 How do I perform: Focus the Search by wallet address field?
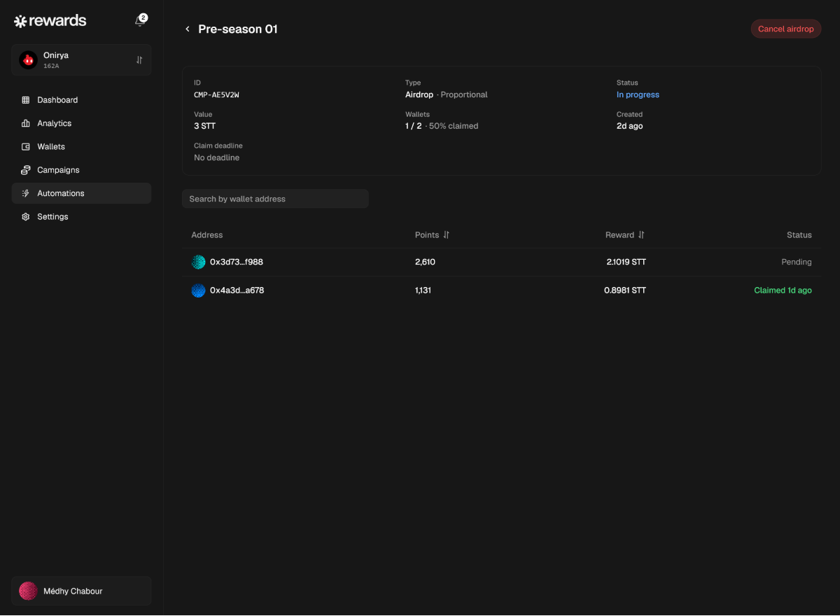point(275,199)
